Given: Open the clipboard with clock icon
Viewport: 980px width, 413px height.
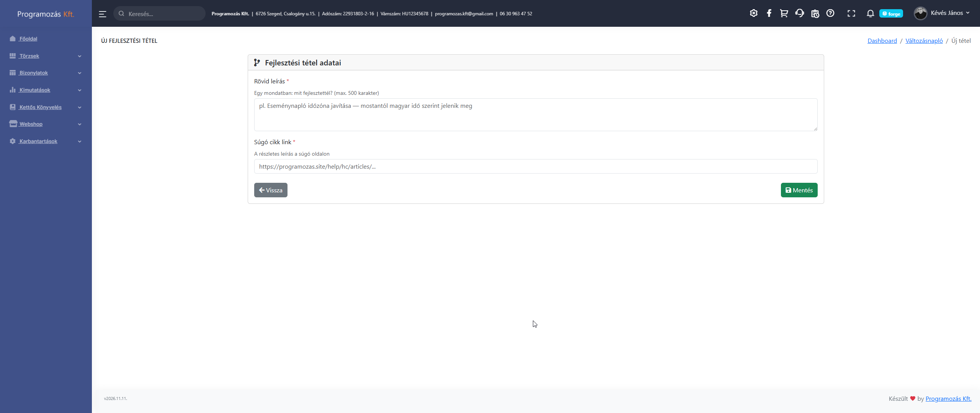Looking at the screenshot, I should click(815, 13).
